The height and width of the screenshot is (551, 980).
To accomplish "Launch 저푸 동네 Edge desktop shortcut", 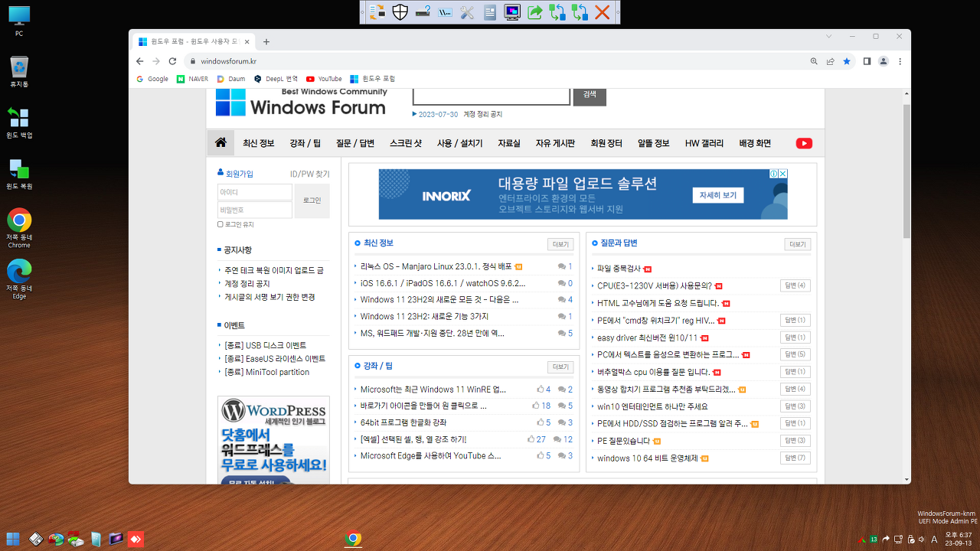I will 19,279.
